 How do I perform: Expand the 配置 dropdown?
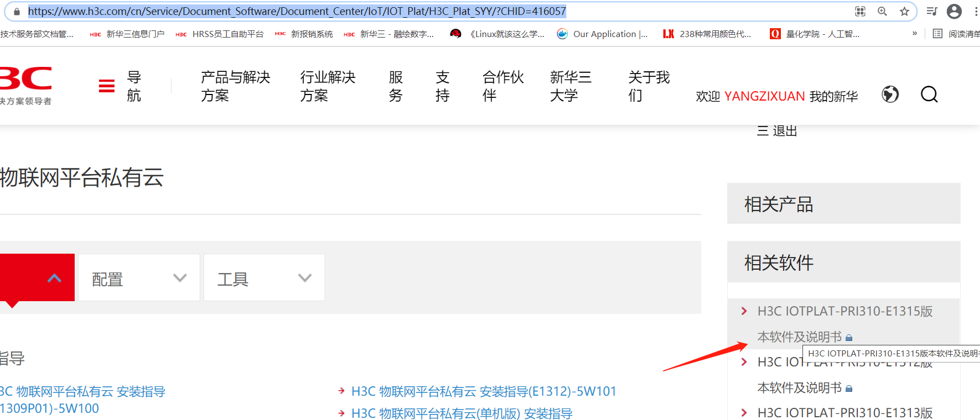click(139, 277)
